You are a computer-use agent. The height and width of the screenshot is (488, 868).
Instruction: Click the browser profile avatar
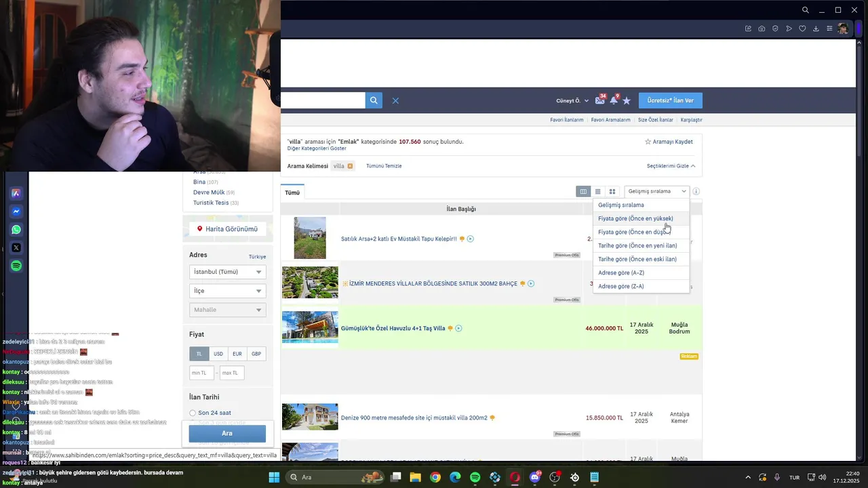coord(843,28)
